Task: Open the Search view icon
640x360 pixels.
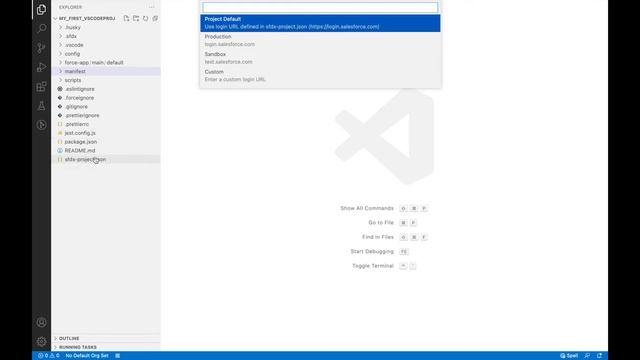Action: pos(41,29)
